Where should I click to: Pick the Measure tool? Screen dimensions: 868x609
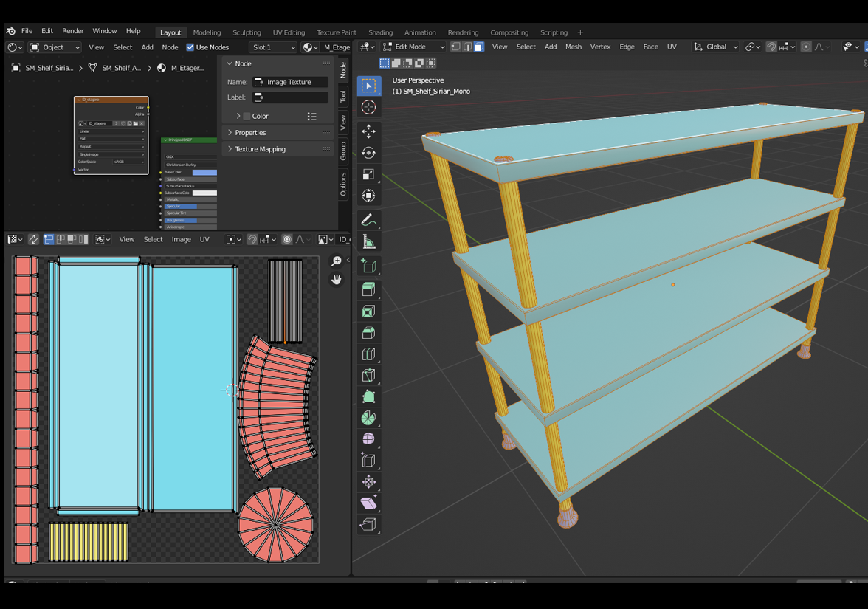[x=368, y=242]
